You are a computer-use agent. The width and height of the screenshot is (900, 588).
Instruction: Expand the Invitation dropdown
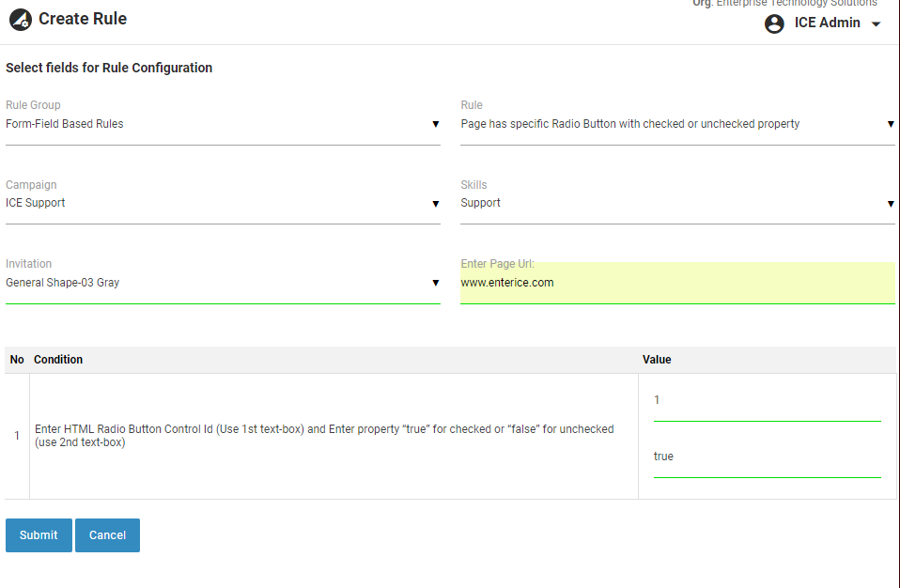(223, 283)
